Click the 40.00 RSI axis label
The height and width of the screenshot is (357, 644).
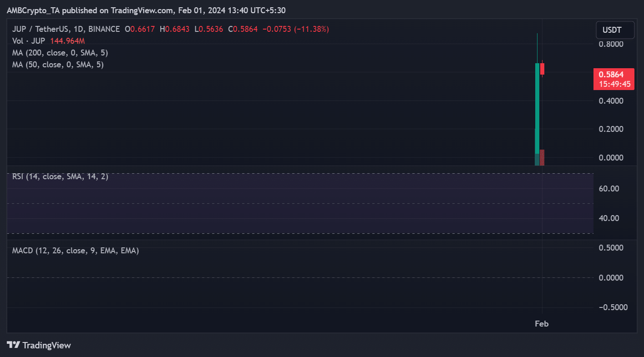(x=609, y=218)
